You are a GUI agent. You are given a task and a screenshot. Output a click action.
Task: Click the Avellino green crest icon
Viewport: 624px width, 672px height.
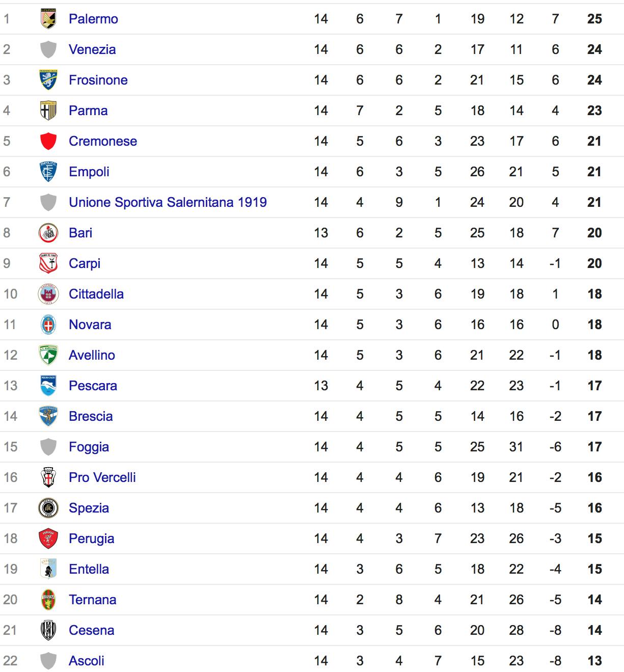point(48,355)
